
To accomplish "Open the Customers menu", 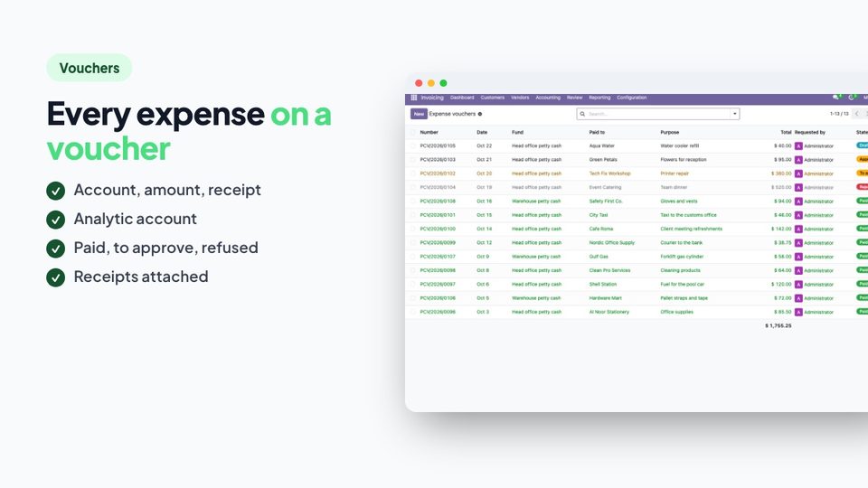I will pos(492,98).
